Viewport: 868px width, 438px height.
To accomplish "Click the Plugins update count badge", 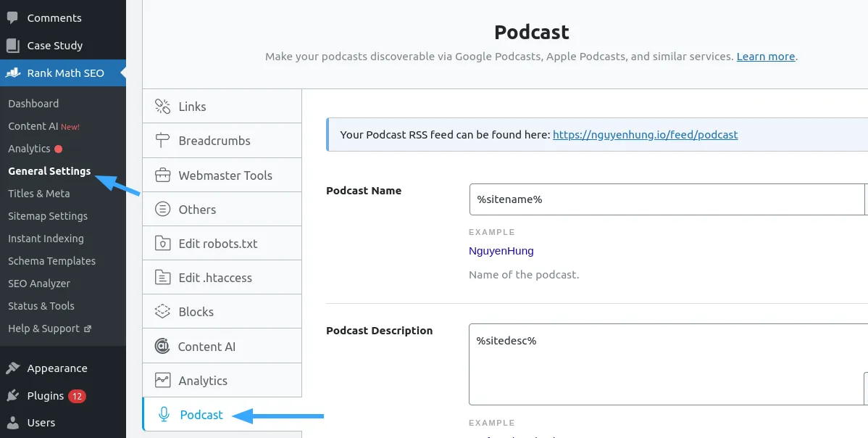I will [x=77, y=397].
